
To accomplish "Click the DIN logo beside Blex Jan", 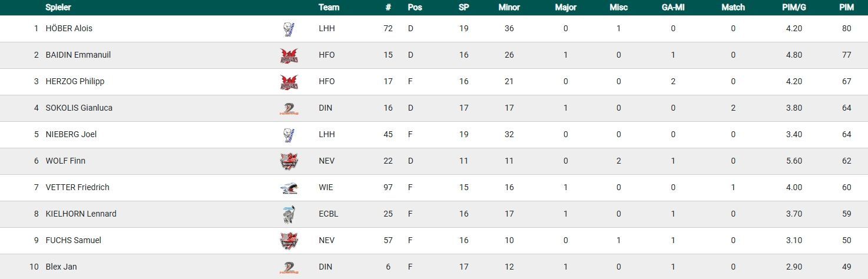I will tap(289, 267).
